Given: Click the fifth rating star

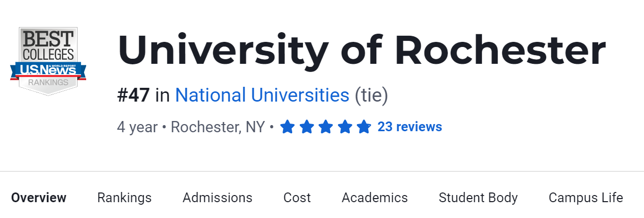Looking at the screenshot, I should click(364, 127).
